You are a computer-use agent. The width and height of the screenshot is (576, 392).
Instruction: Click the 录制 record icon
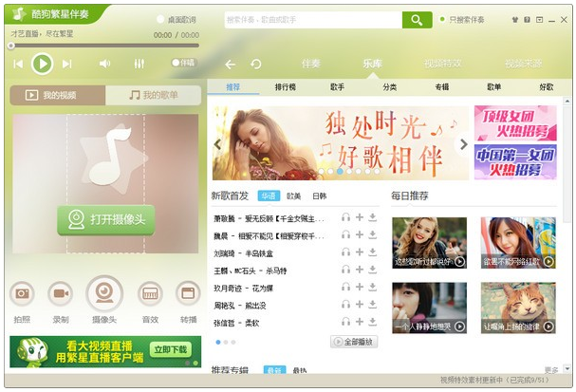click(61, 293)
